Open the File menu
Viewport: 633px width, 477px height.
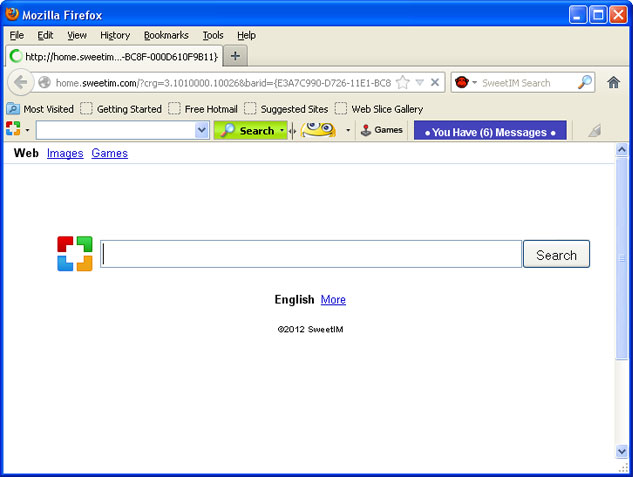click(17, 36)
